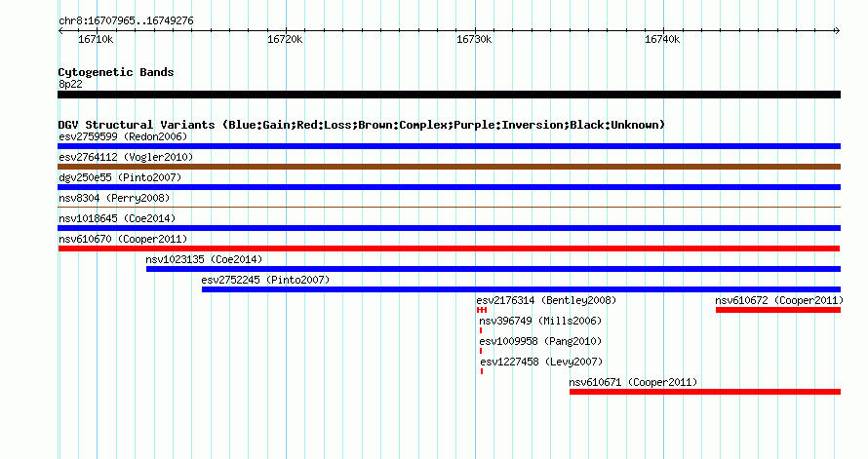This screenshot has height=459, width=868.
Task: Open esv2752245 (Pinto2007) variant label
Action: 265,280
